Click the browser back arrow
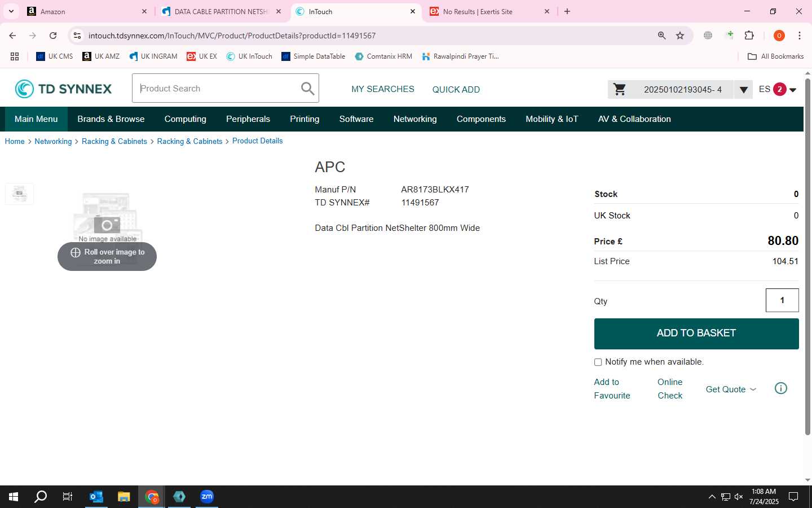Viewport: 812px width, 508px height. point(12,36)
